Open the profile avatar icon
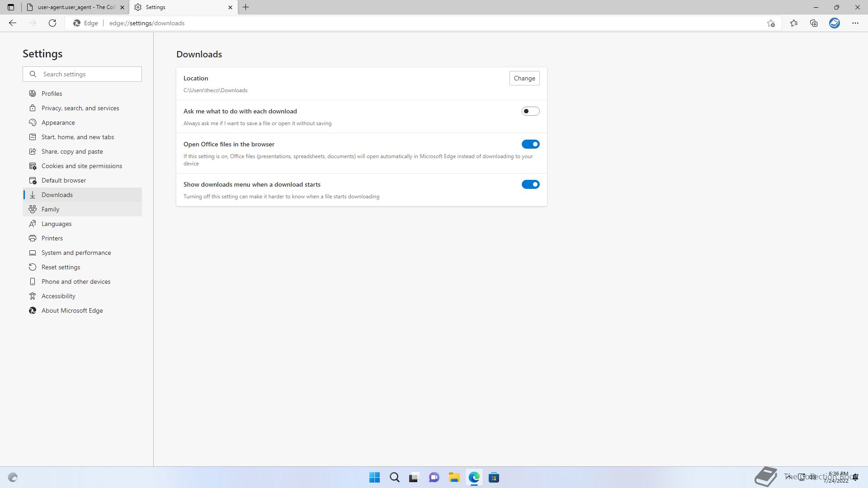Image resolution: width=868 pixels, height=488 pixels. point(835,23)
